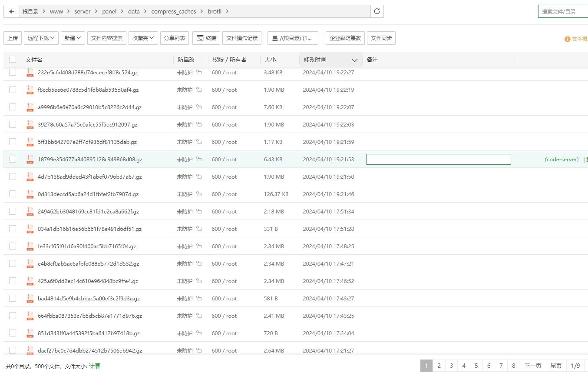Navigate to 根目录 in breadcrumb
The height and width of the screenshot is (373, 588).
click(x=30, y=12)
